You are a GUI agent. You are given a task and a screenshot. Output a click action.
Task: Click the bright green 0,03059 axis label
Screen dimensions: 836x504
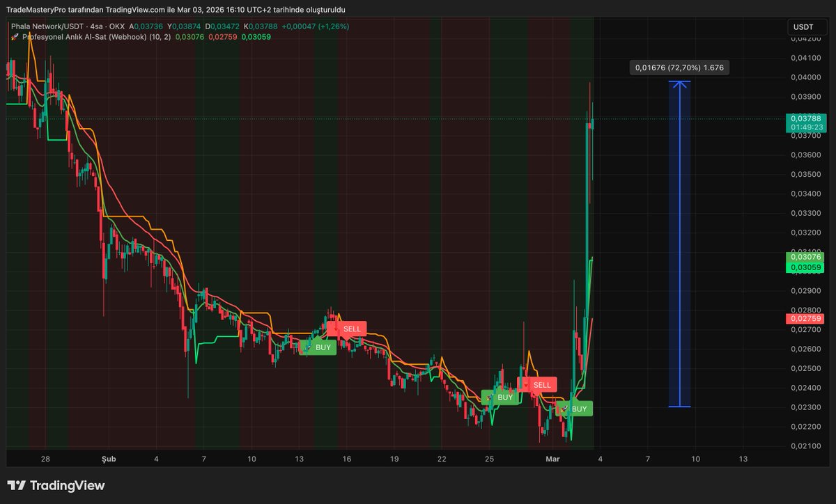point(806,267)
